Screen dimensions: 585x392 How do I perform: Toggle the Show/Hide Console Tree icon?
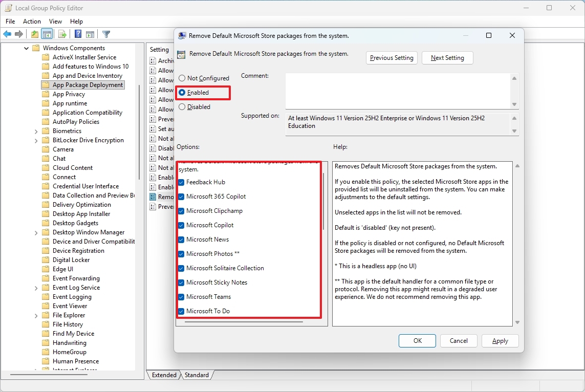click(47, 34)
